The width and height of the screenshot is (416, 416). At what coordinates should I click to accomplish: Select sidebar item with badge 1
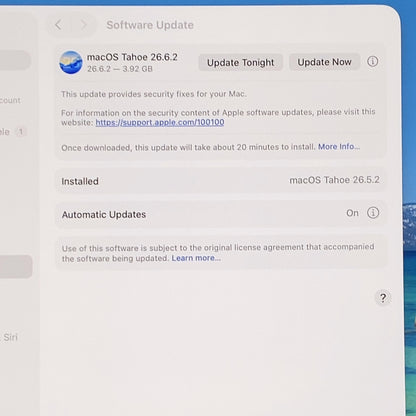coord(13,132)
